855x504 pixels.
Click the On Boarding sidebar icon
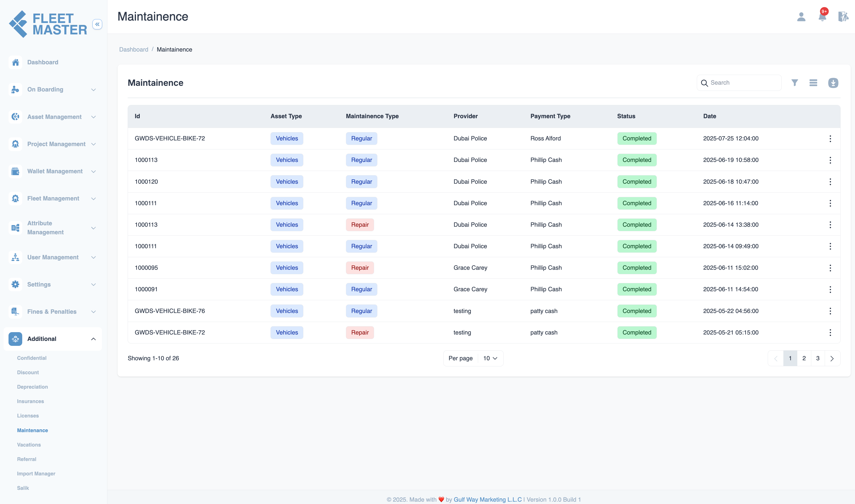[x=15, y=89]
